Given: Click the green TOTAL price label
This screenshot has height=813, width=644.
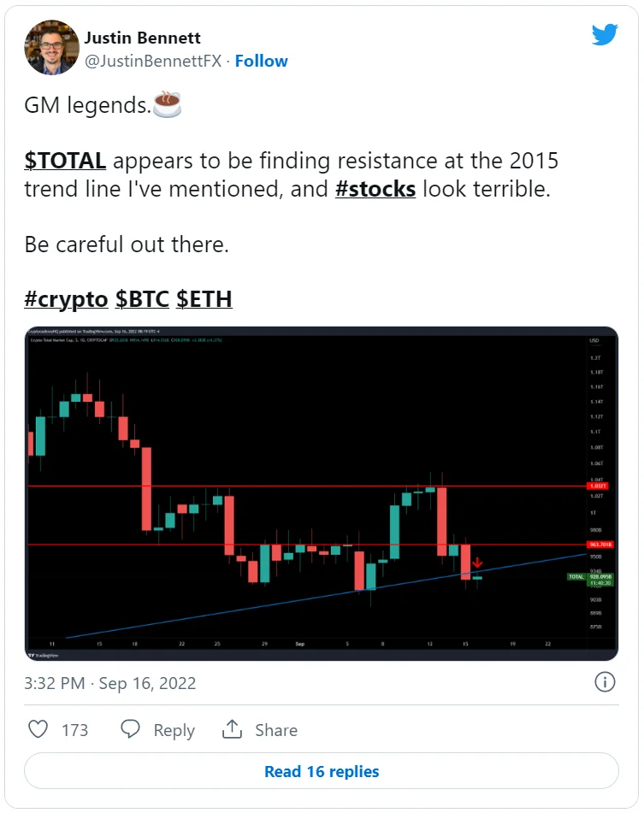Looking at the screenshot, I should pyautogui.click(x=576, y=577).
